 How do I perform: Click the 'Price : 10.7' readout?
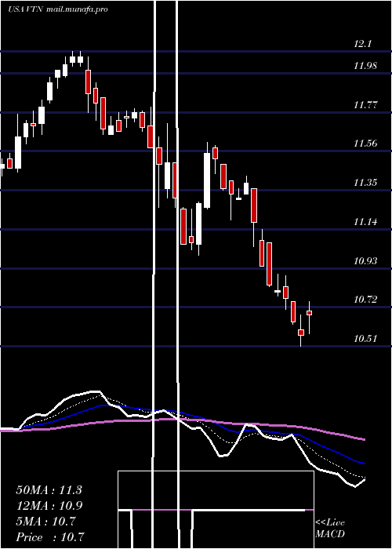pos(50,537)
